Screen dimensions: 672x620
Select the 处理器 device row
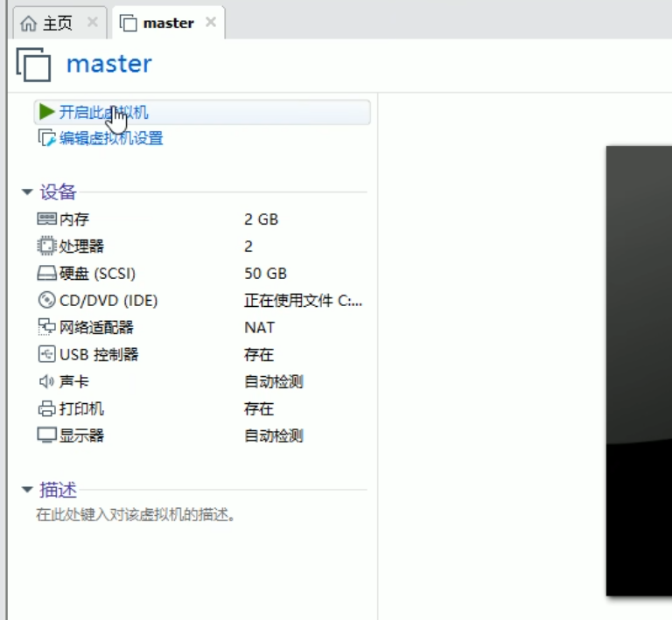[200, 247]
